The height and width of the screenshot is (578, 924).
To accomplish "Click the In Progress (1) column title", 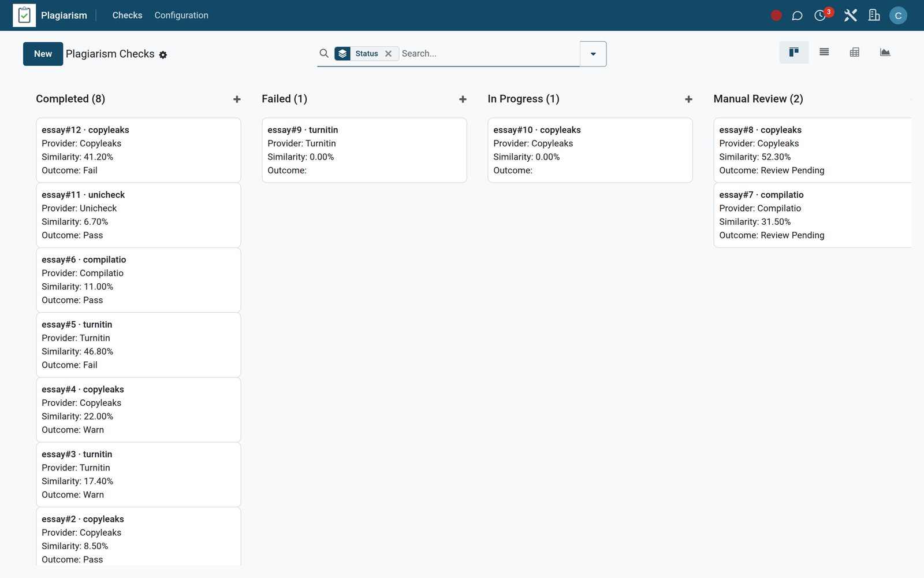I will pyautogui.click(x=523, y=99).
